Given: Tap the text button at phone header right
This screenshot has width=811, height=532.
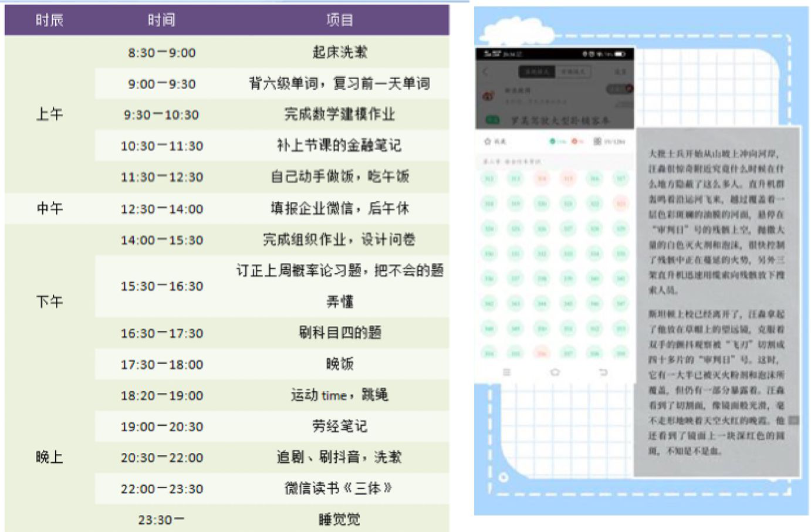Looking at the screenshot, I should [x=620, y=72].
